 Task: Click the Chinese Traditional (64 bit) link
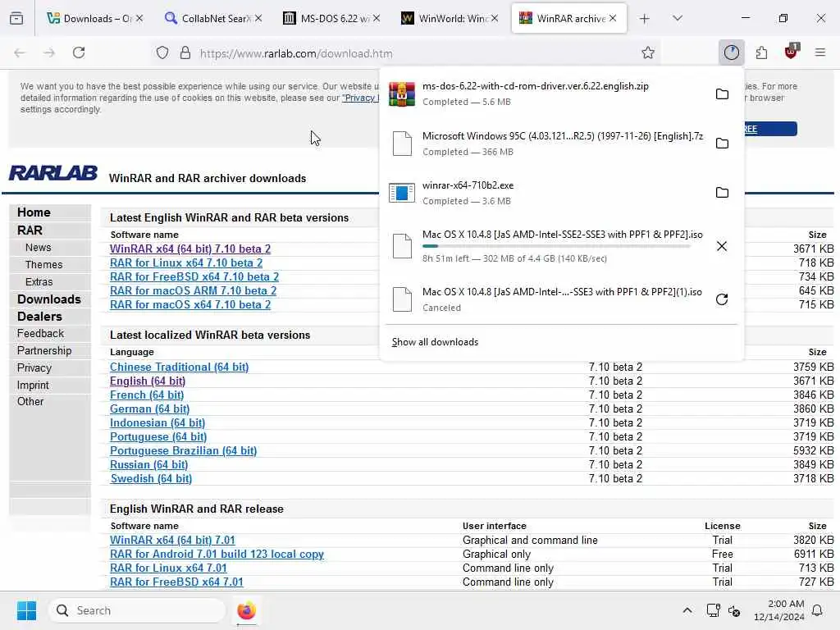coord(180,367)
